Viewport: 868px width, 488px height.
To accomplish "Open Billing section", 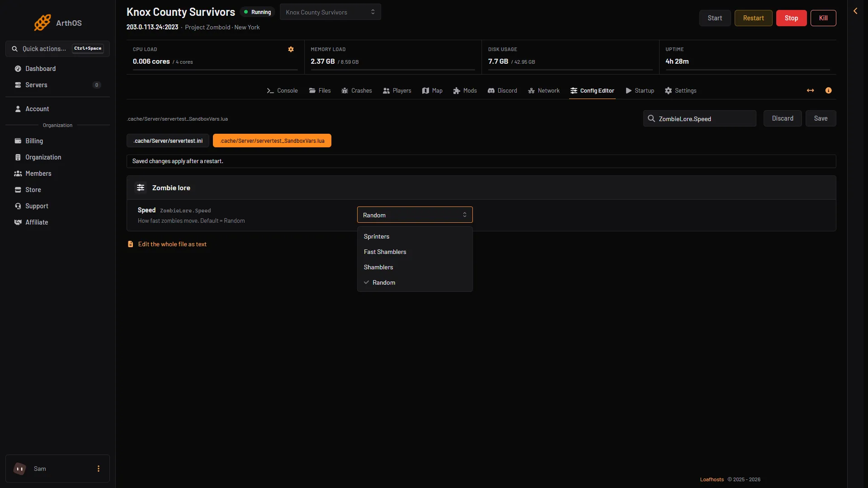I will tap(57, 141).
